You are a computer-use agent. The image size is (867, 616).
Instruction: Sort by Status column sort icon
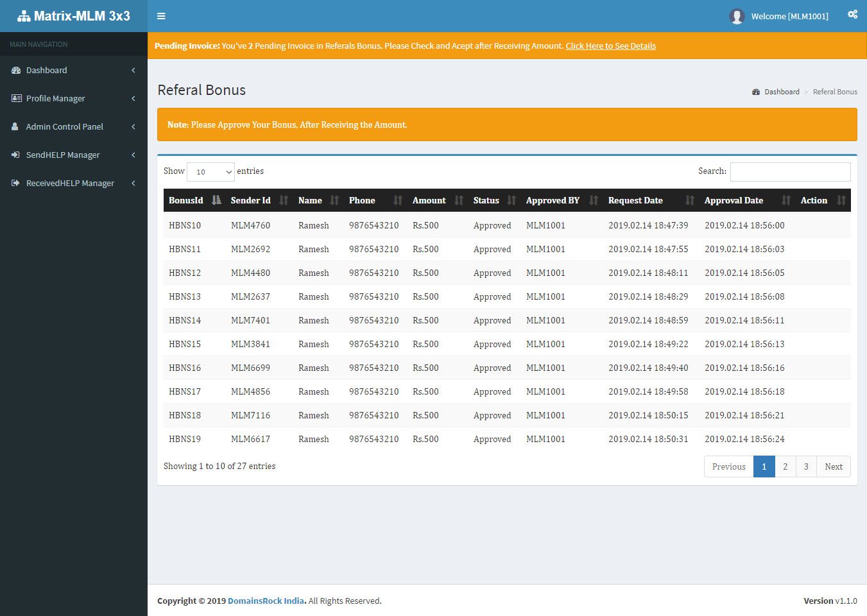(x=511, y=200)
